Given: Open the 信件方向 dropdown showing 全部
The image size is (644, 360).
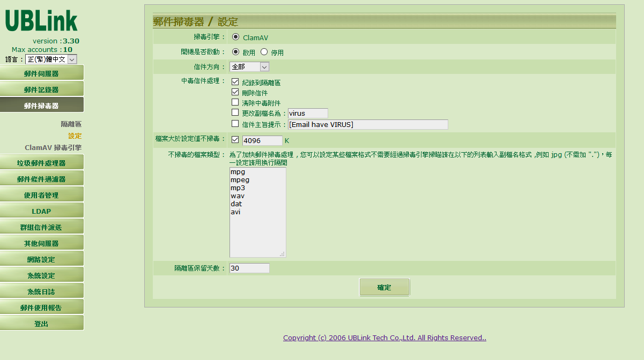Looking at the screenshot, I should [249, 66].
